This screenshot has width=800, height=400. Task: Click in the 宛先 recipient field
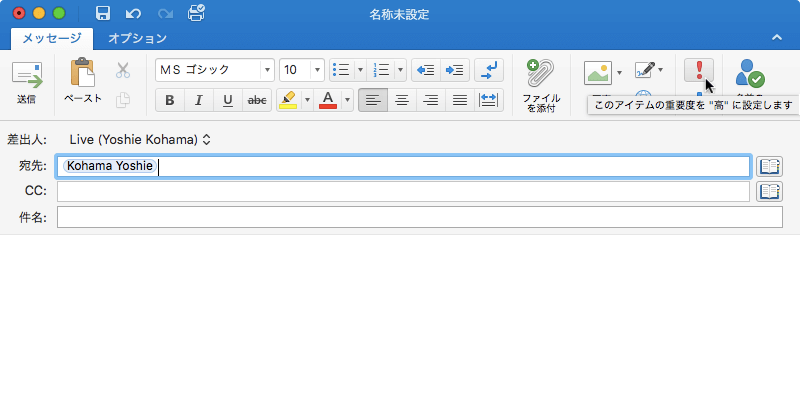click(x=403, y=167)
